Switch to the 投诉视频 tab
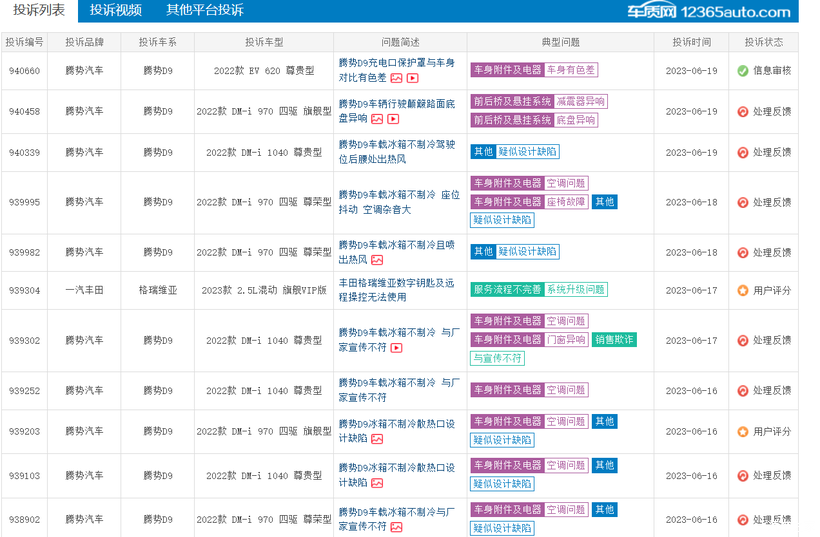 click(115, 11)
